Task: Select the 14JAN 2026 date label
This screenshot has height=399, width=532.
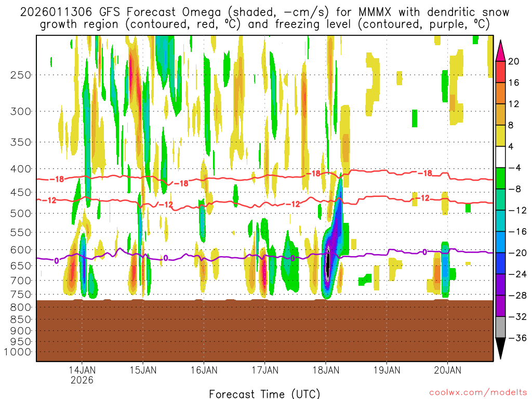Action: (x=82, y=375)
